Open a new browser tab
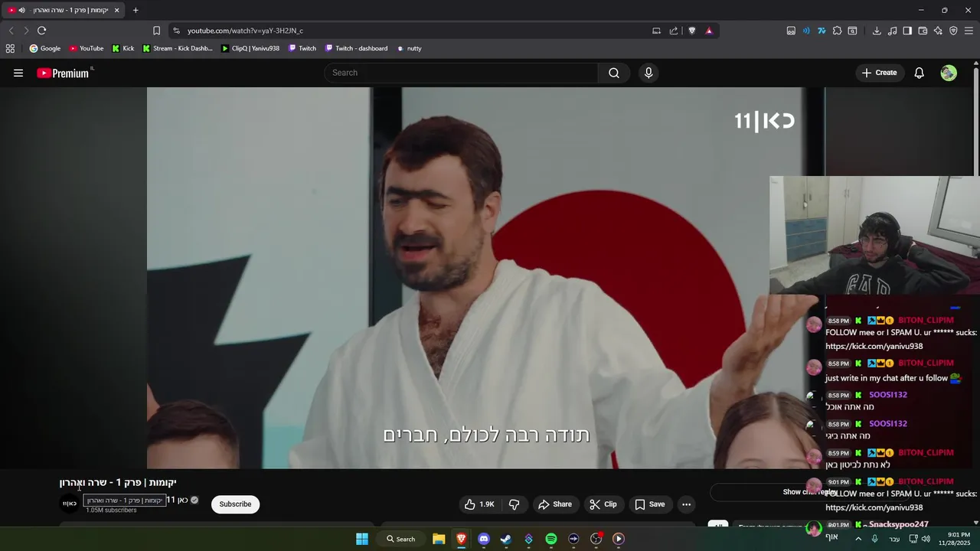This screenshot has height=551, width=980. click(x=136, y=10)
